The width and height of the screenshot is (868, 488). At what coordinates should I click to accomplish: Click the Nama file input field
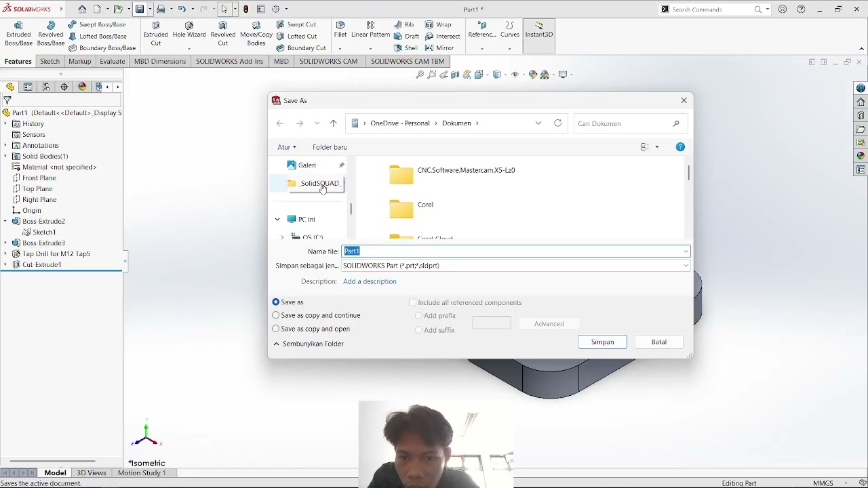(x=515, y=251)
